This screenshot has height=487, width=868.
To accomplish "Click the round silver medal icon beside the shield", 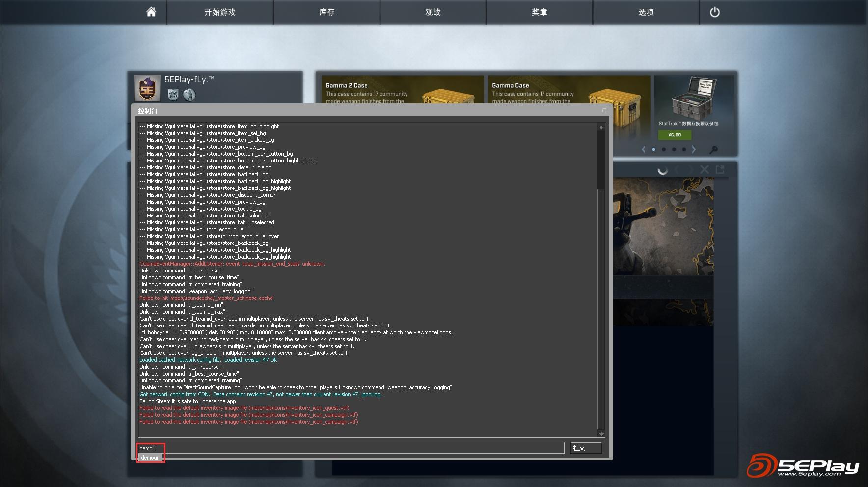I will pyautogui.click(x=189, y=95).
